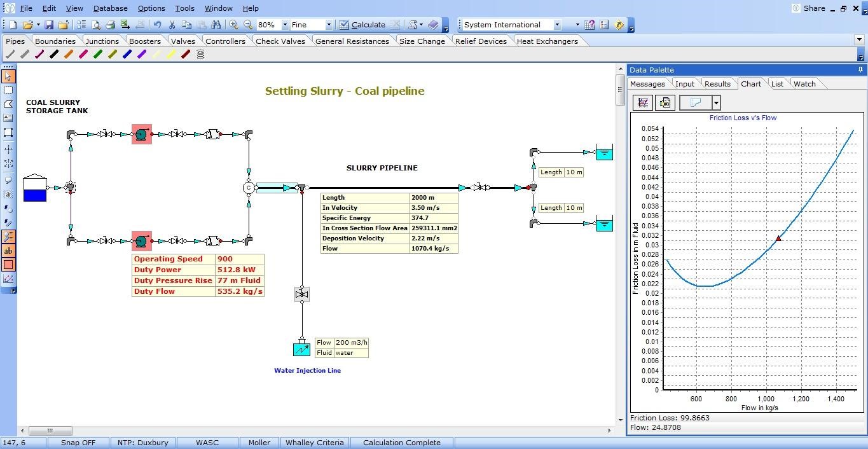
Task: Select the orange pipe color swatch
Action: pos(69,54)
